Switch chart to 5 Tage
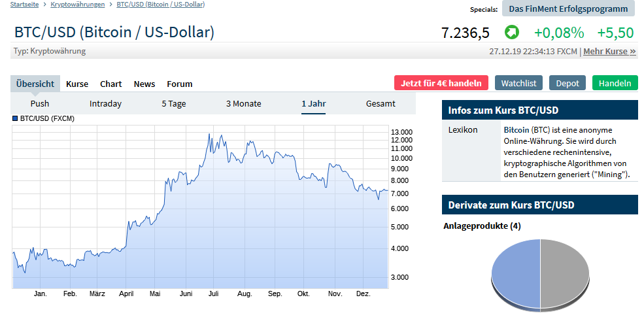This screenshot has width=644, height=319. pos(174,103)
